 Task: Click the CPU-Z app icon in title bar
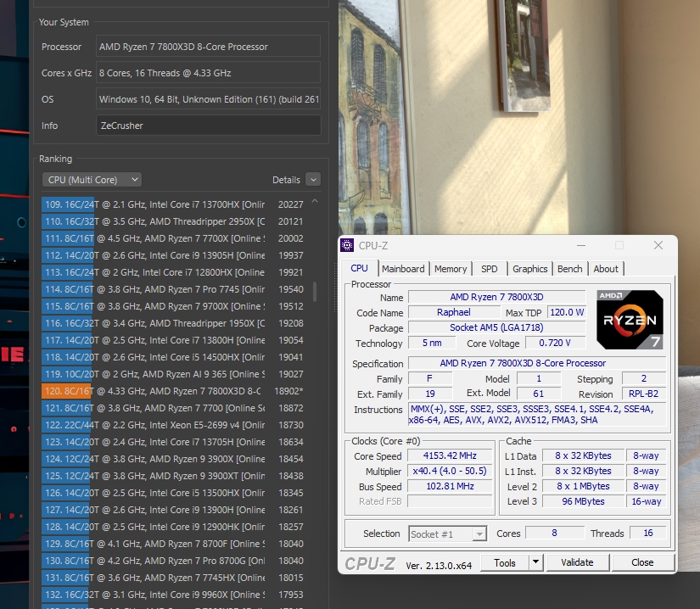(x=347, y=245)
